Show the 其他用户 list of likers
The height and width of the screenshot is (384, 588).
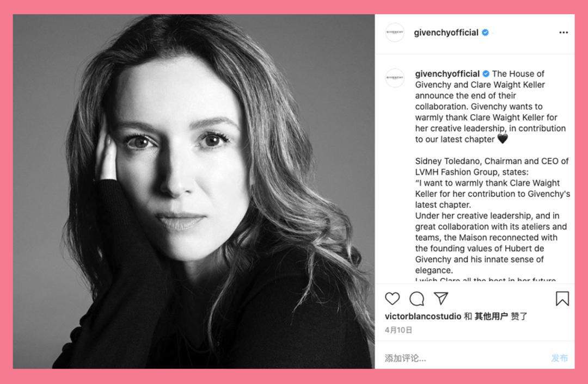[x=491, y=317]
